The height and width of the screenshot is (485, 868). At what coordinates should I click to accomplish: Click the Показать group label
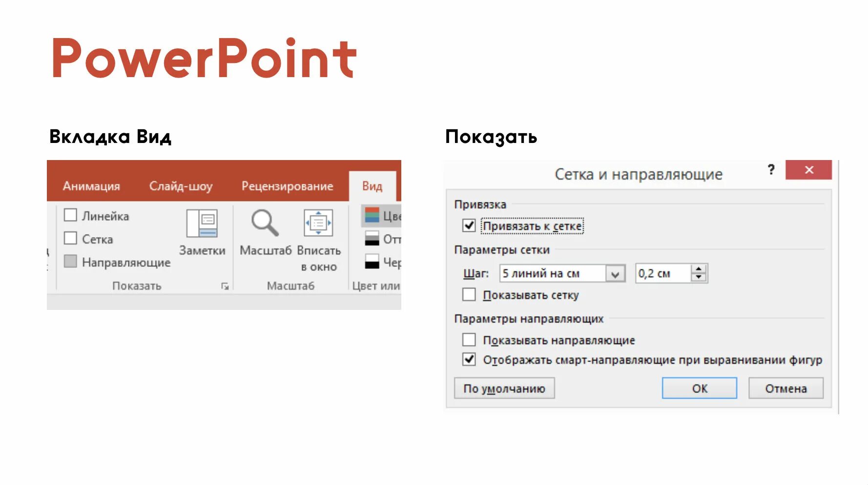pos(137,286)
